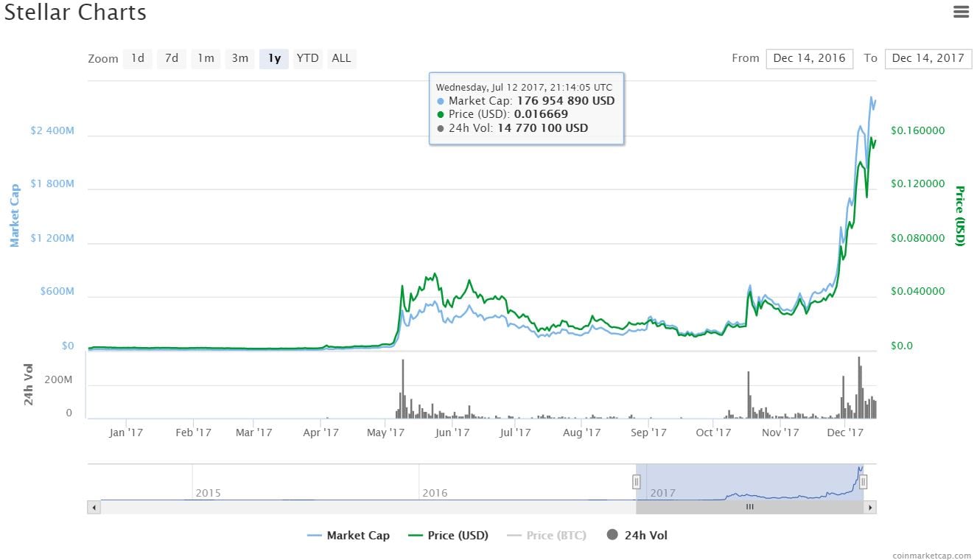Click the $2 400M axis label
This screenshot has height=560, width=977.
coord(52,130)
